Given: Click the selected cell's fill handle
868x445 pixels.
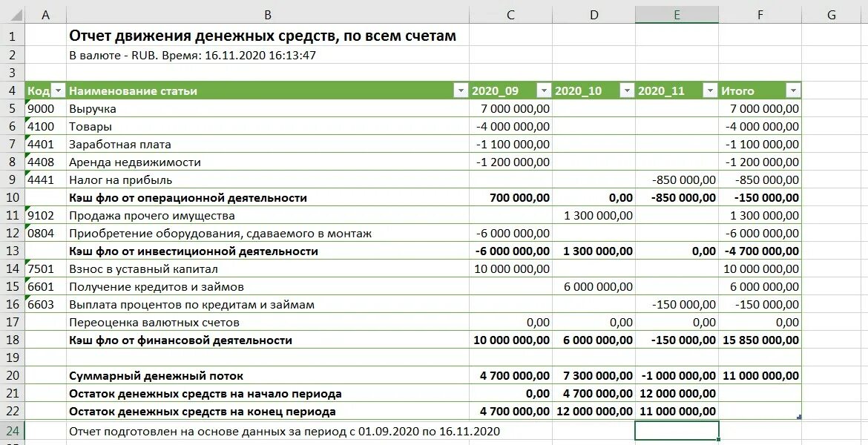Looking at the screenshot, I should click(x=719, y=440).
